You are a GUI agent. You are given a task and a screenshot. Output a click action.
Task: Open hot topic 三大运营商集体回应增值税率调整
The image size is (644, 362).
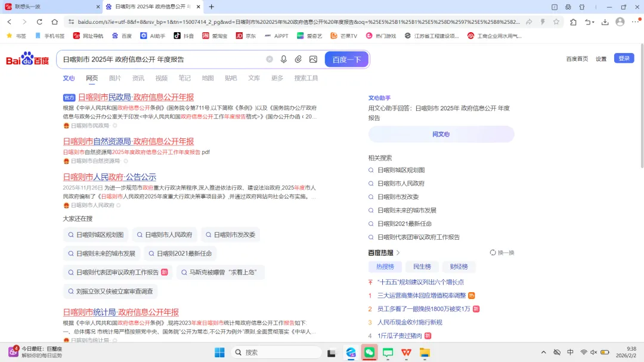pos(422,295)
